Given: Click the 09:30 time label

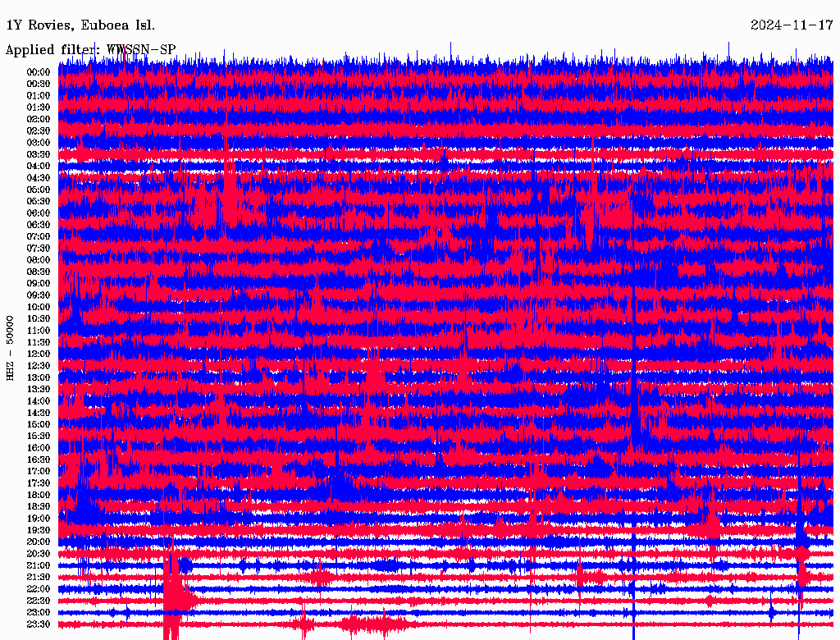Looking at the screenshot, I should (x=39, y=295).
